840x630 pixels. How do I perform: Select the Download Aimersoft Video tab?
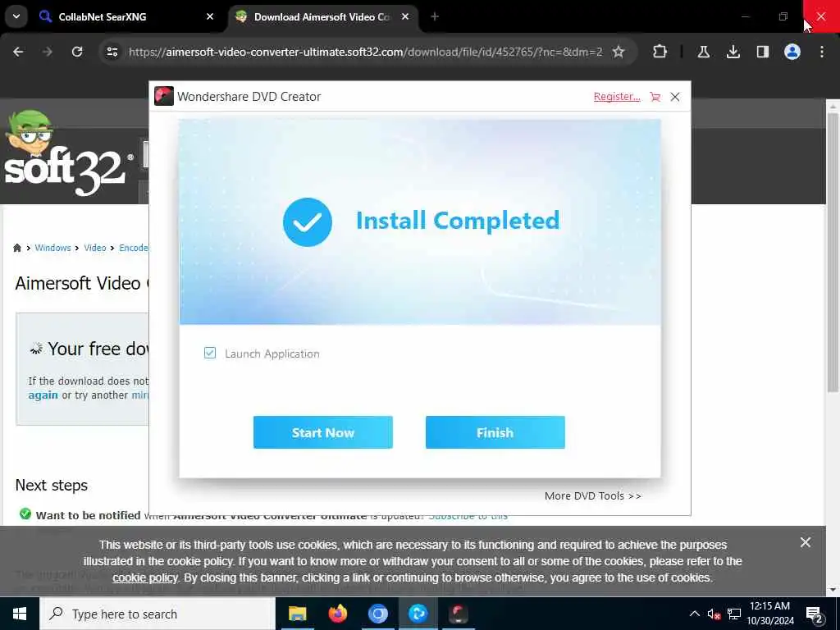322,16
